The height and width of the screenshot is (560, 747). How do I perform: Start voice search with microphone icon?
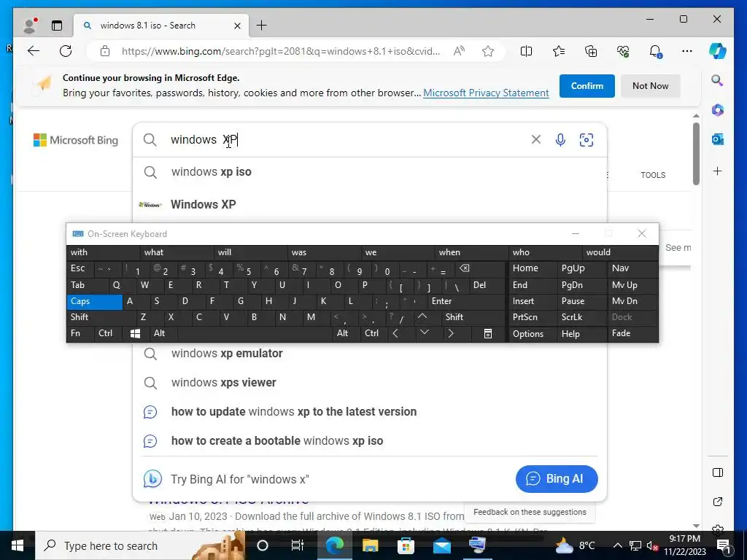point(561,139)
